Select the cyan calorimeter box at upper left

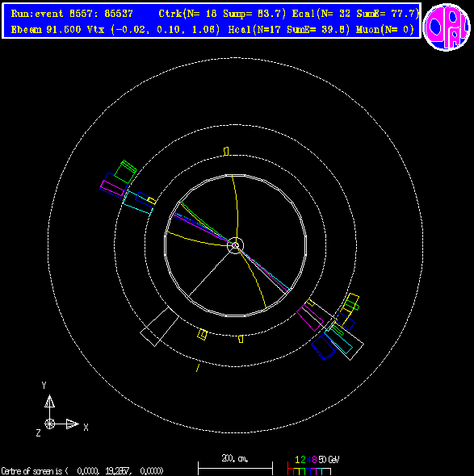tap(138, 203)
